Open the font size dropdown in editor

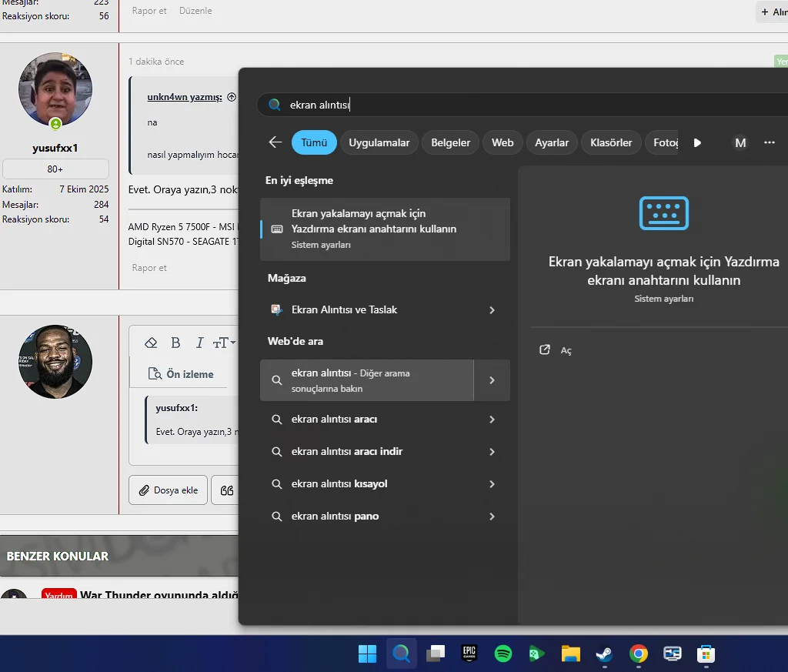click(224, 343)
